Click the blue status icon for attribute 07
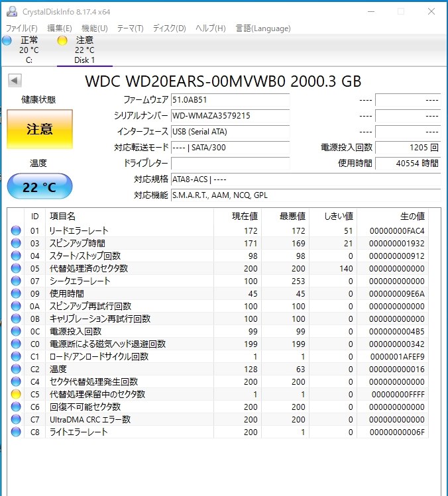Image resolution: width=448 pixels, height=496 pixels. 16,281
